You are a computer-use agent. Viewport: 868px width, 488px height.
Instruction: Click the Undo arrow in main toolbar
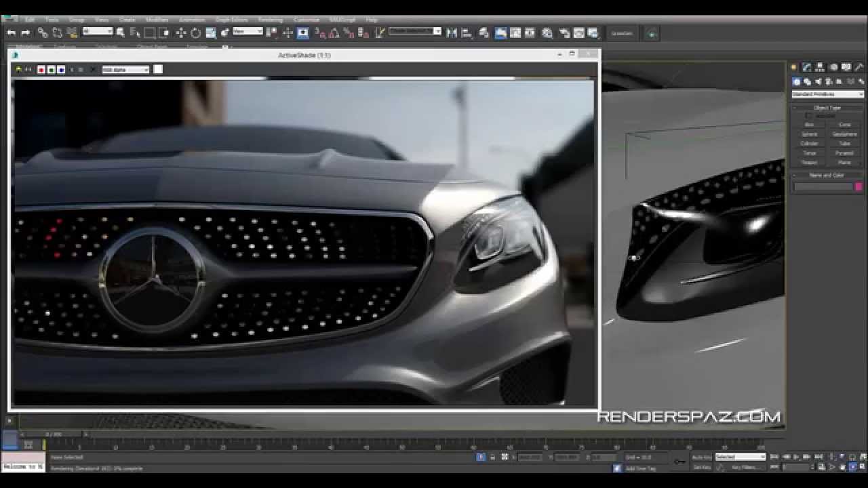(12, 33)
